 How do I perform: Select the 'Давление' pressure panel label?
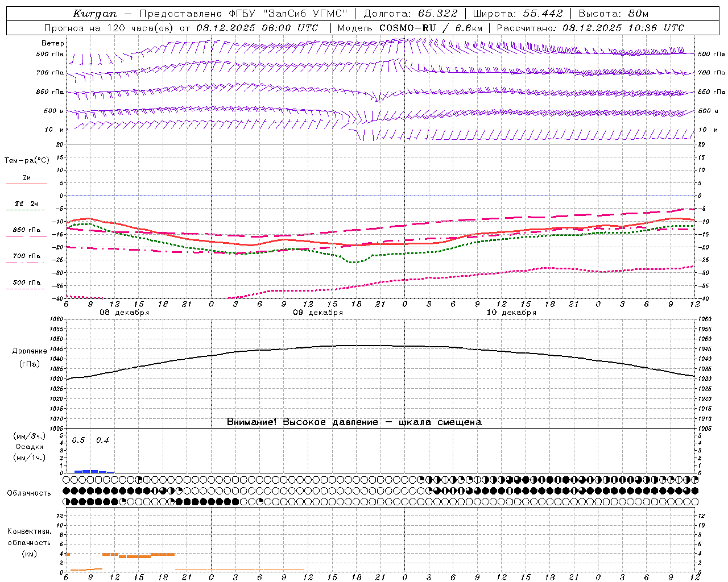30,351
